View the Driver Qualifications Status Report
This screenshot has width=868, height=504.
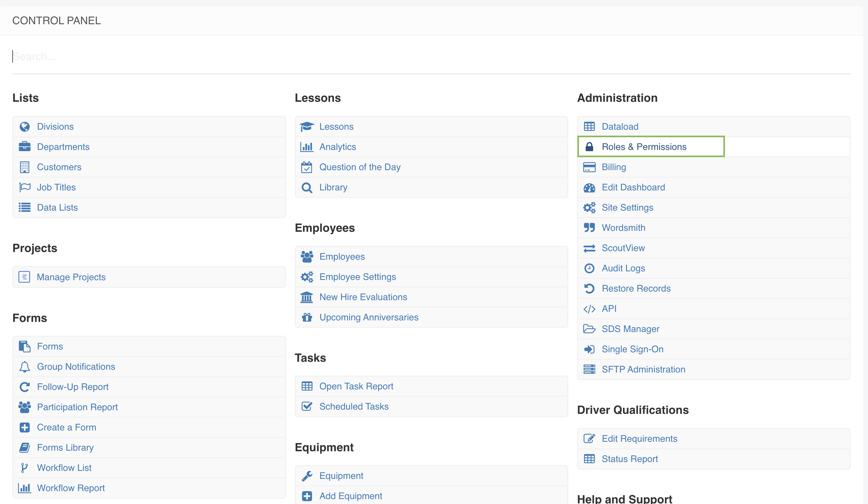click(630, 459)
